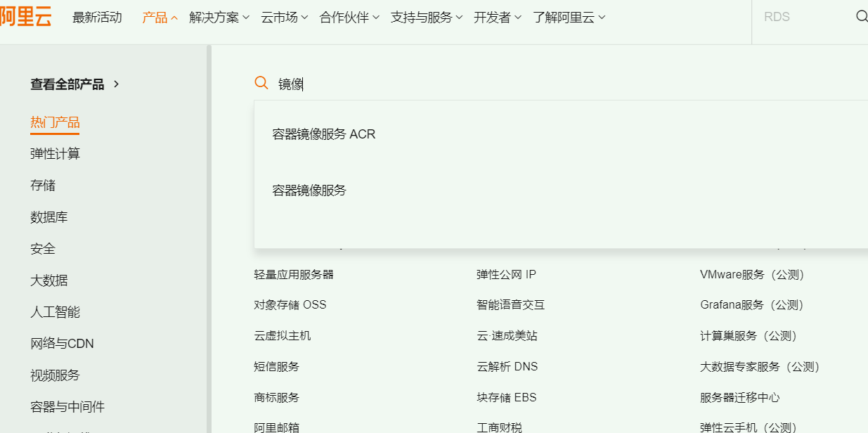Open 云·速成美站 product link

coord(507,336)
